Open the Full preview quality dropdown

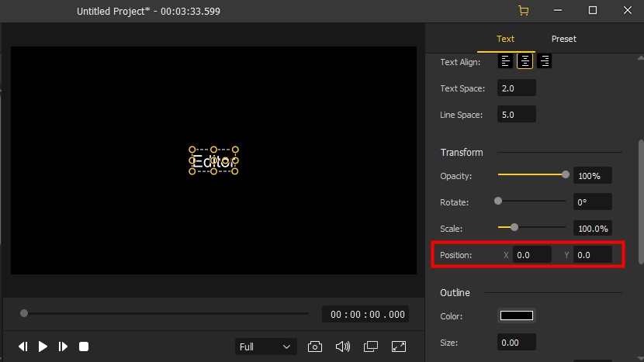265,346
